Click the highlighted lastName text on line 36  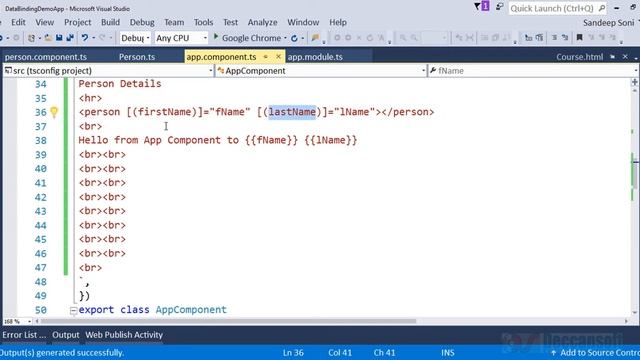[292, 112]
